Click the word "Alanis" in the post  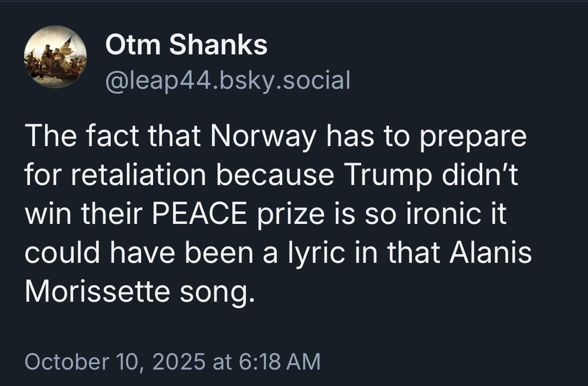(x=491, y=253)
